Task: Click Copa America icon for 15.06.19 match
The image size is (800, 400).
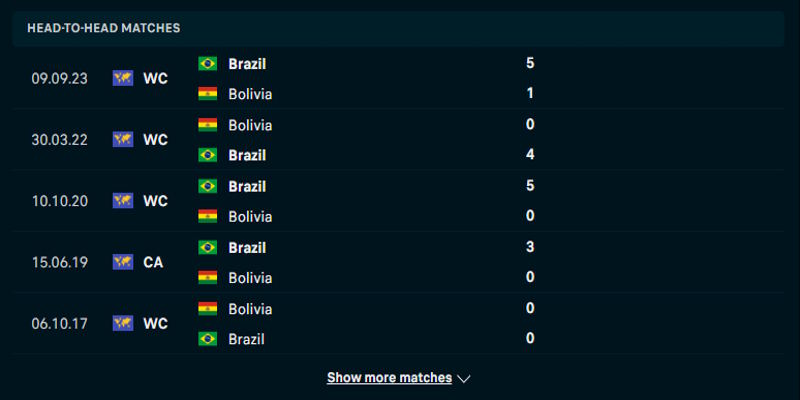Action: click(x=123, y=262)
